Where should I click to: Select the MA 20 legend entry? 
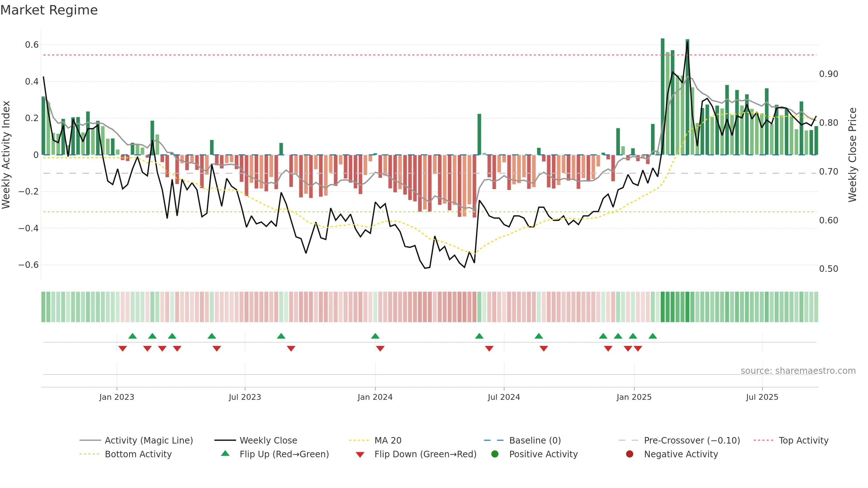pos(375,440)
